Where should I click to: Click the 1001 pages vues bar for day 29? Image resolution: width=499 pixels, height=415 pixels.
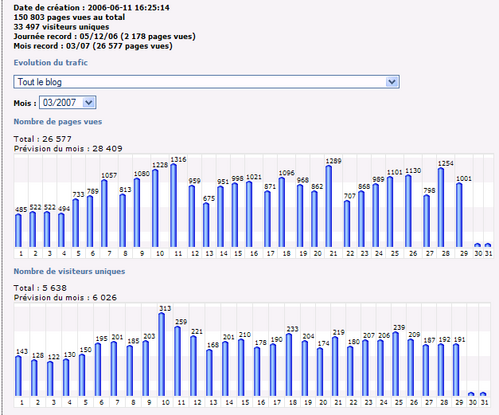coord(459,215)
